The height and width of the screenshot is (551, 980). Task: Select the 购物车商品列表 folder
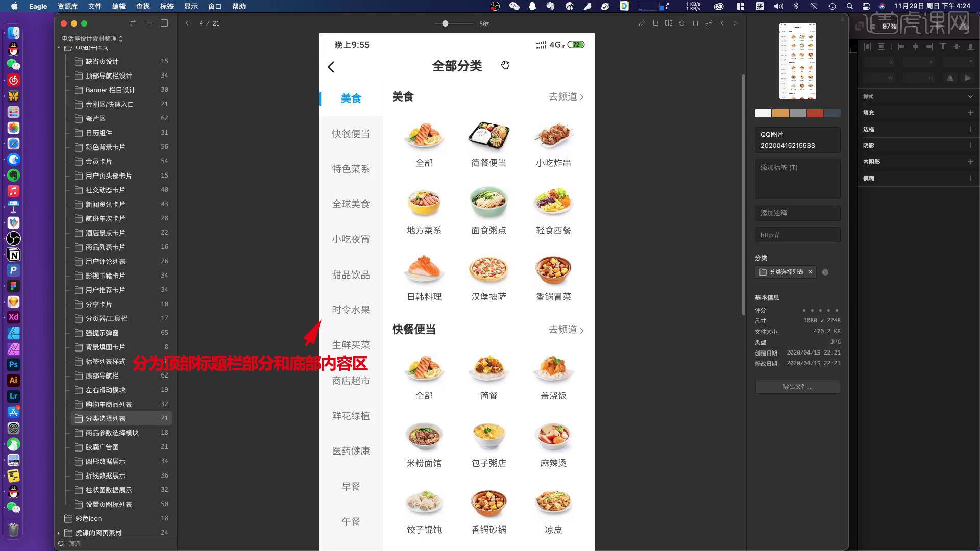point(121,404)
